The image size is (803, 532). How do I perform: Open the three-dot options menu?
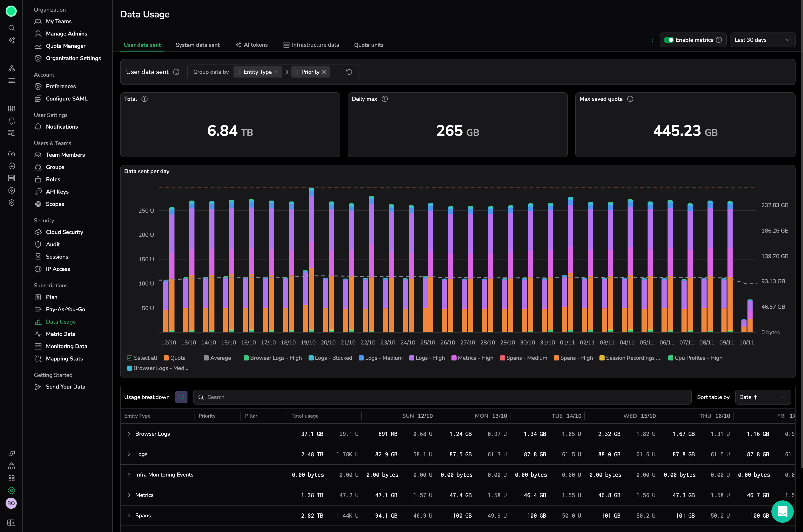[x=652, y=40]
